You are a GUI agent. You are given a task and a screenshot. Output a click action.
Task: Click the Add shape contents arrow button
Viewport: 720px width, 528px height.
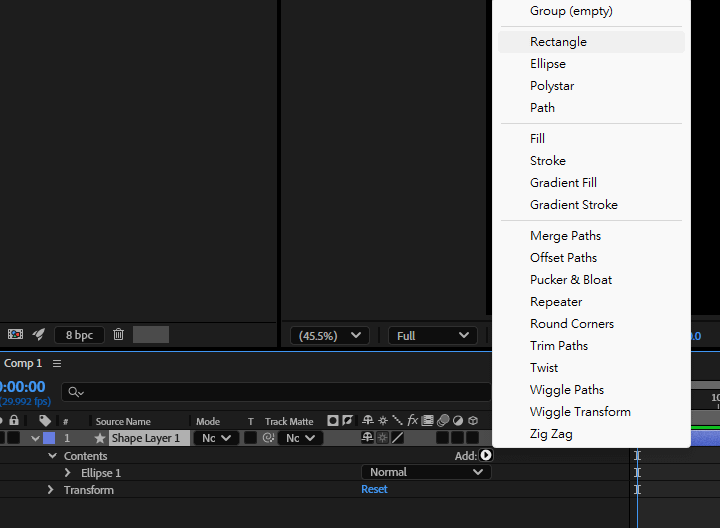pyautogui.click(x=486, y=455)
